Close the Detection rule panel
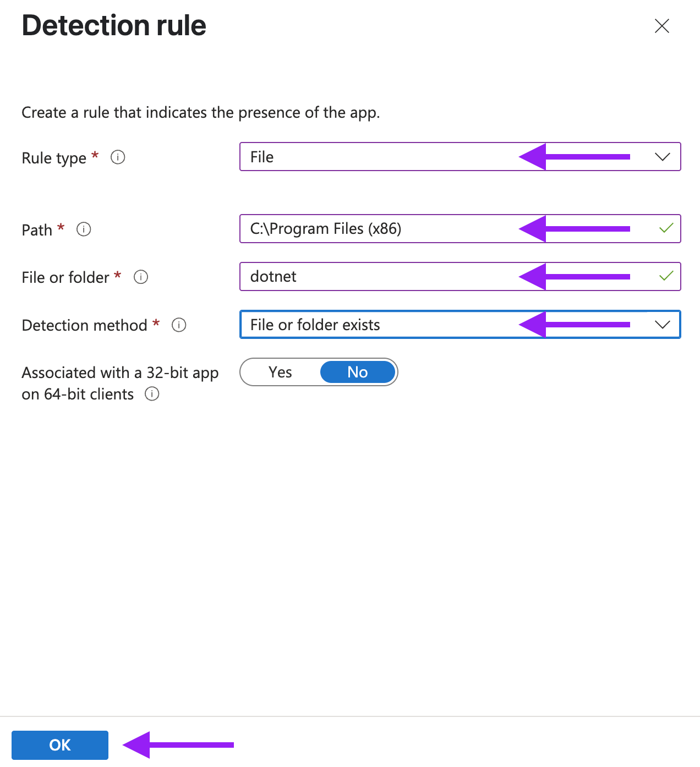This screenshot has height=767, width=700. (x=662, y=26)
